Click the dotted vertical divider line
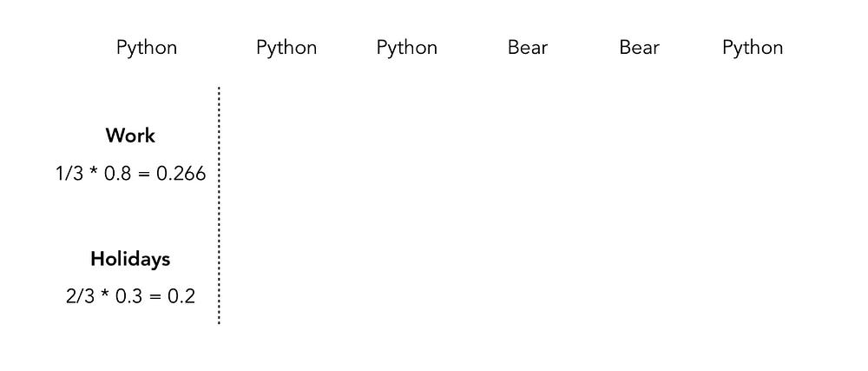 click(x=220, y=205)
